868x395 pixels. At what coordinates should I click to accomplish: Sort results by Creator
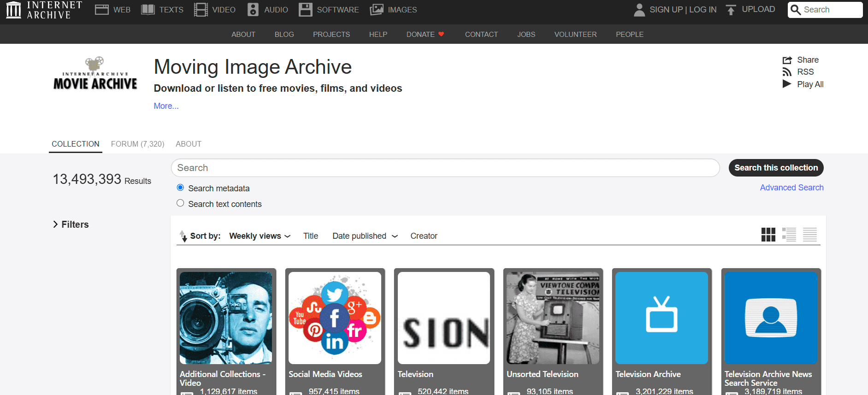pyautogui.click(x=424, y=236)
